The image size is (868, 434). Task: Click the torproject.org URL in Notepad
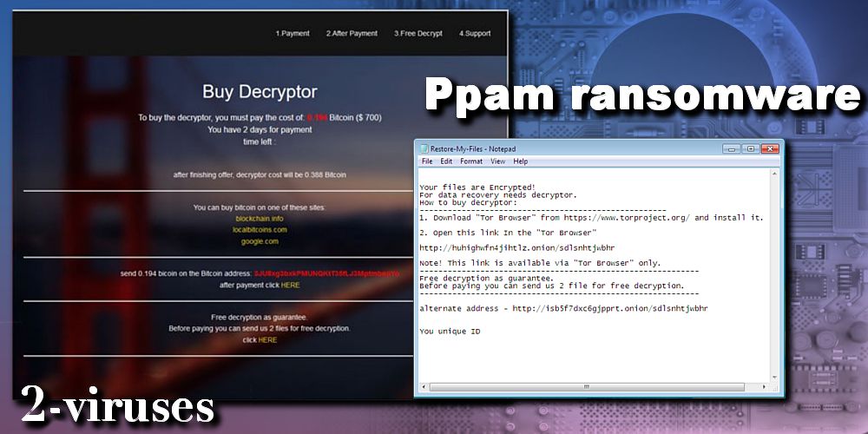click(628, 218)
